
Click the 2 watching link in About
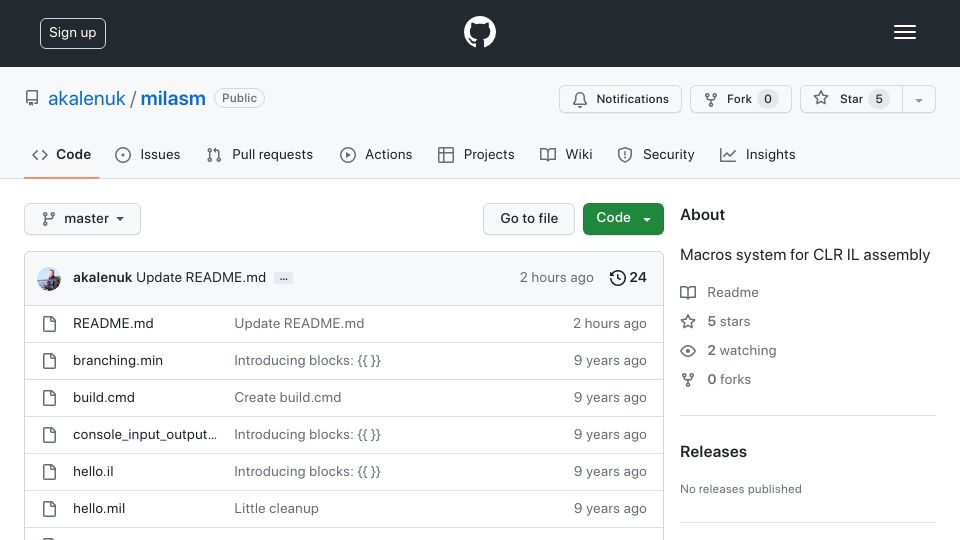(729, 350)
